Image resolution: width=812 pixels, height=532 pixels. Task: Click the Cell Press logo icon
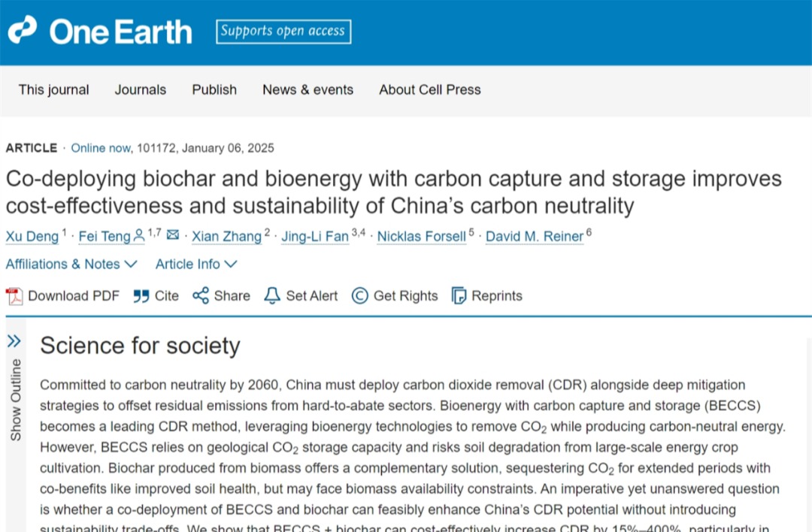click(22, 30)
